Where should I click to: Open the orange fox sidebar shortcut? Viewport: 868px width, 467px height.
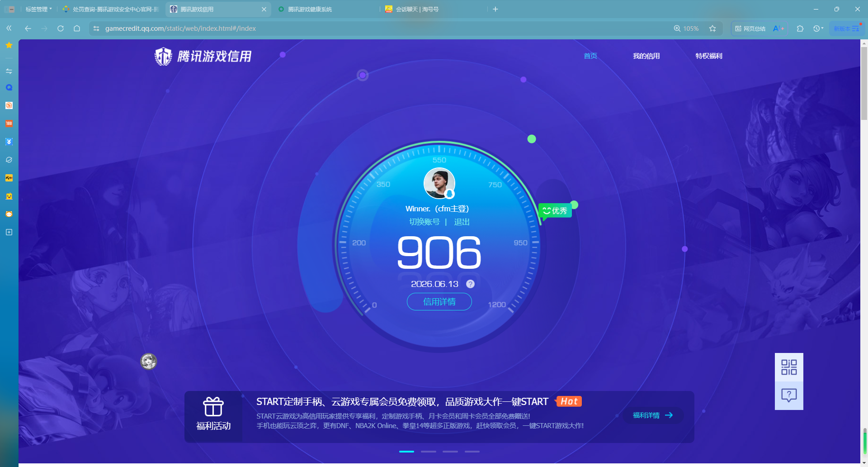[x=9, y=214]
